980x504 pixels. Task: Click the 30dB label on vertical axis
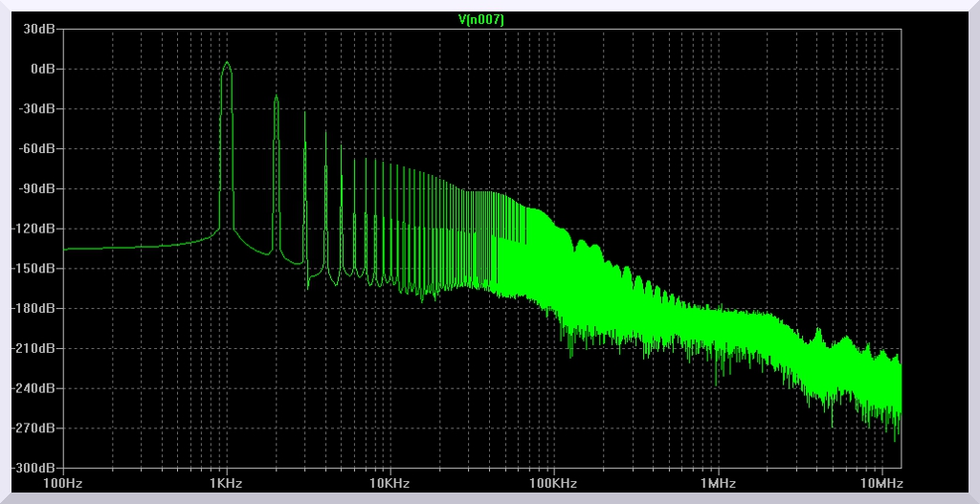tap(39, 29)
